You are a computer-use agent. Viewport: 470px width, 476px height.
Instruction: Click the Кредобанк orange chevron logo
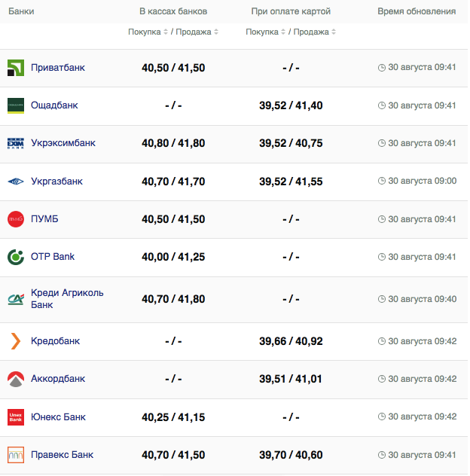coord(16,341)
